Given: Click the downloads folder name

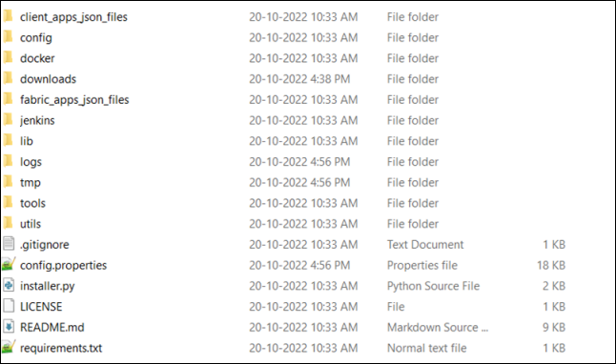Looking at the screenshot, I should pos(48,79).
